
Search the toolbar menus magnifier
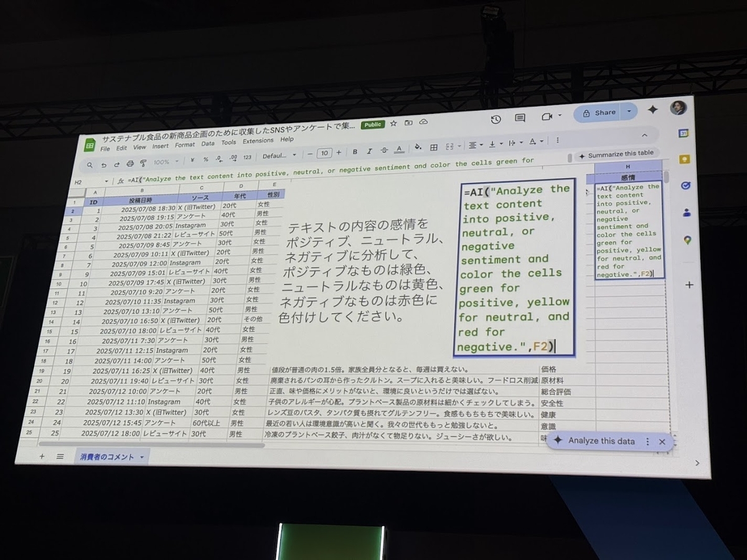point(90,165)
